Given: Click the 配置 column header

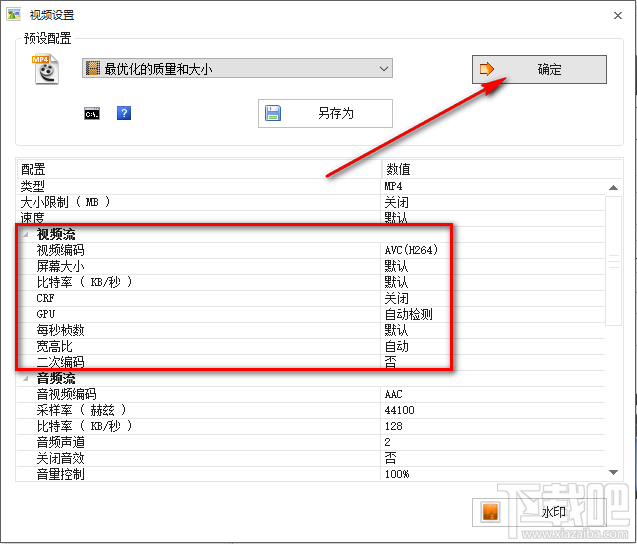Looking at the screenshot, I should 199,169.
